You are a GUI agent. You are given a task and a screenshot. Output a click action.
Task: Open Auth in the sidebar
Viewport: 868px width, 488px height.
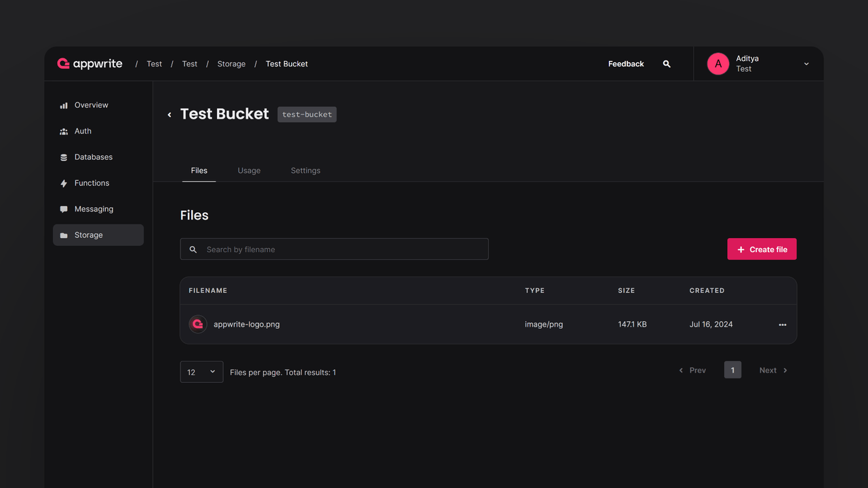click(x=98, y=131)
